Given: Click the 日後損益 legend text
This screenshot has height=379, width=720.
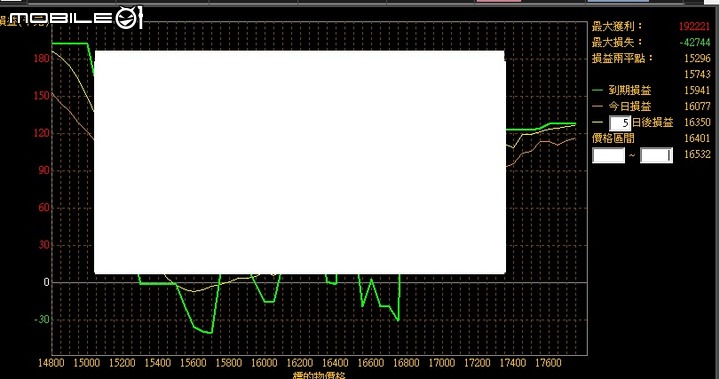Looking at the screenshot, I should point(653,123).
